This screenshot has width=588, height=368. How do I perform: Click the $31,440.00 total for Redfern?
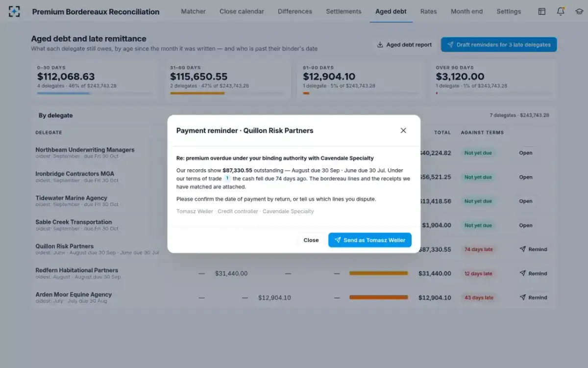tap(435, 273)
